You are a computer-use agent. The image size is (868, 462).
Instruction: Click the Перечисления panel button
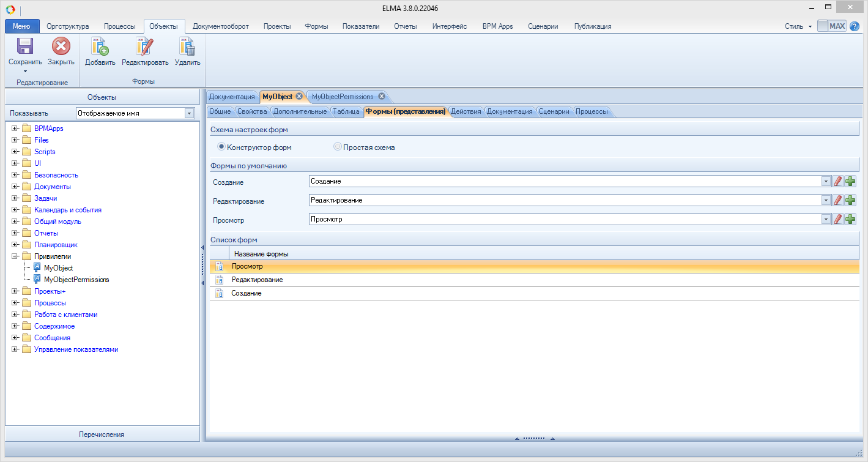(102, 434)
